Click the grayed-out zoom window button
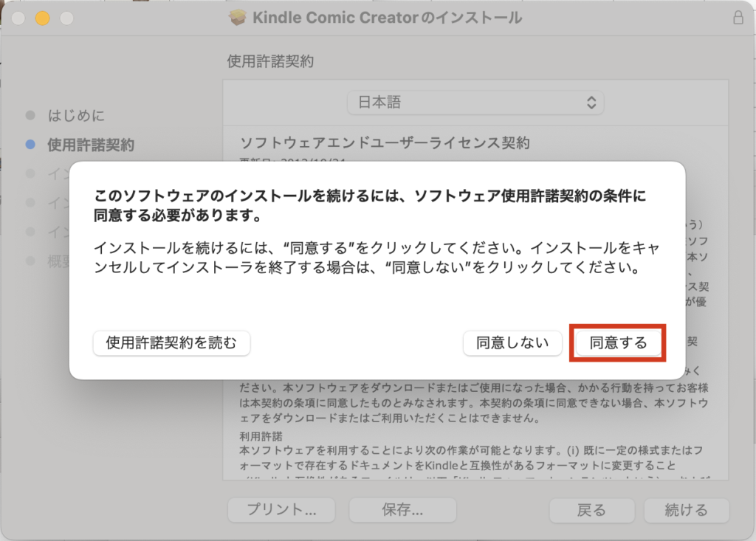This screenshot has width=756, height=541. click(66, 17)
